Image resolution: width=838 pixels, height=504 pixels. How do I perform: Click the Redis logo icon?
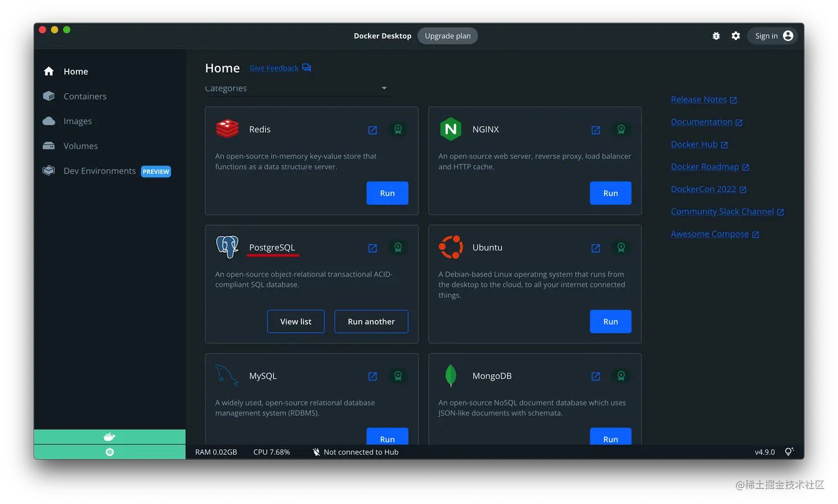(x=227, y=129)
